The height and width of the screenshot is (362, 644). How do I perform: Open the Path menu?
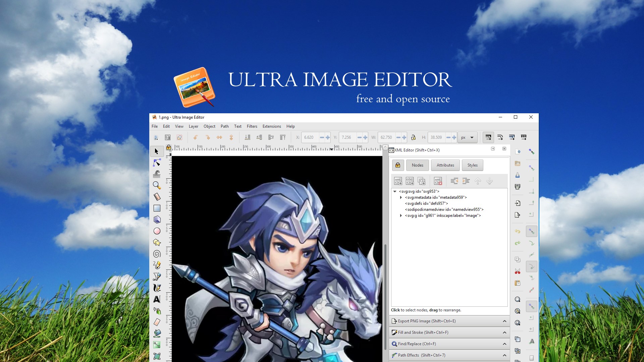click(x=225, y=126)
